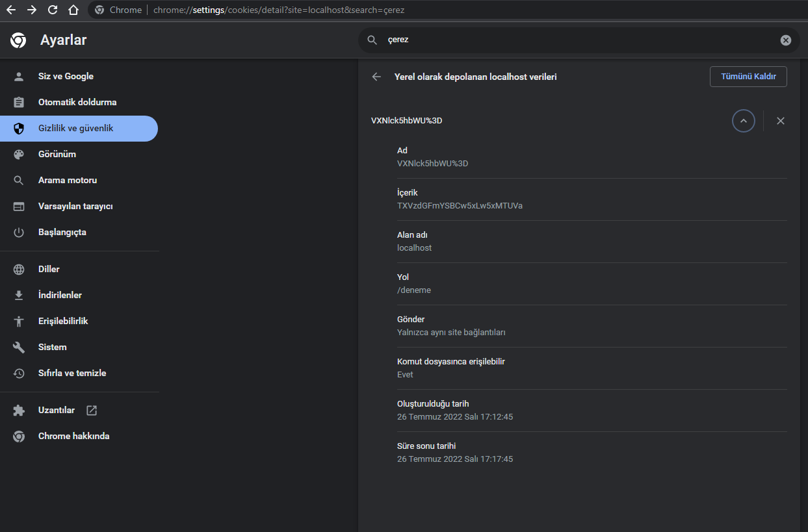The width and height of the screenshot is (808, 532).
Task: Collapse the cookie details with the chevron
Action: pos(743,121)
